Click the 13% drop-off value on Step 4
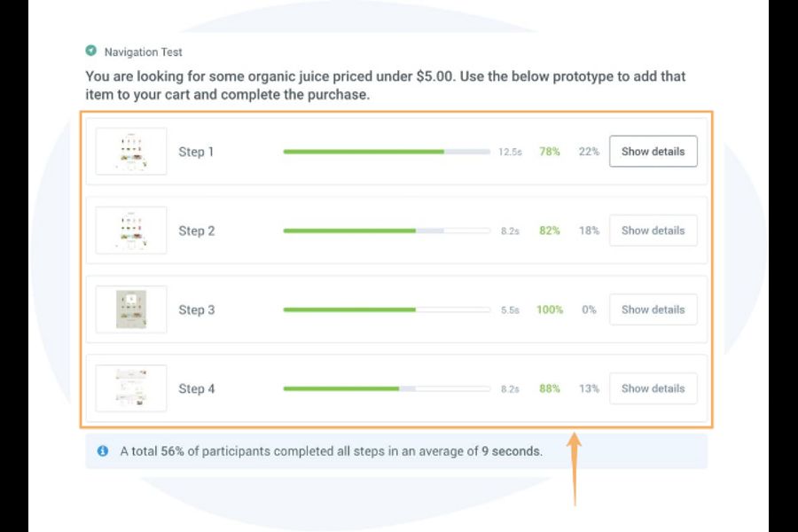Viewport: 798px width, 532px height. click(x=590, y=388)
